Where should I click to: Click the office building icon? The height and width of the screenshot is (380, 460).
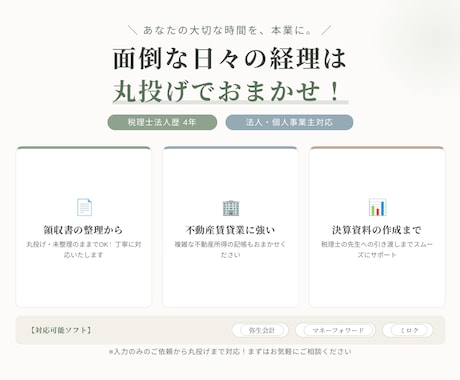point(231,208)
